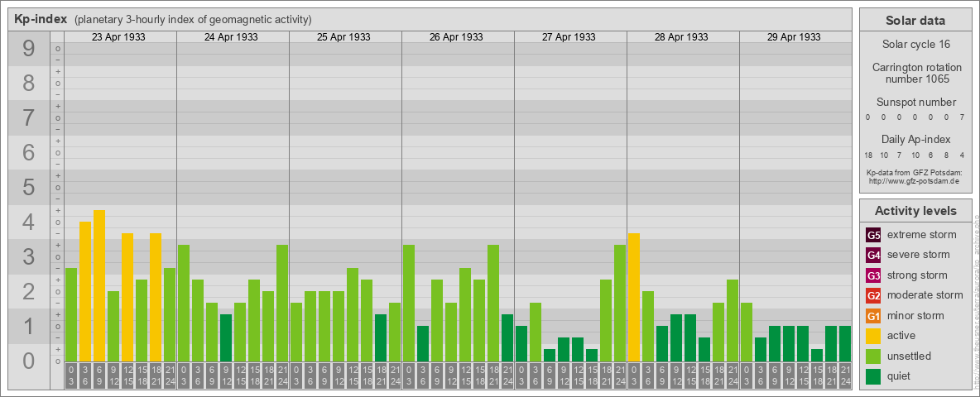This screenshot has height=397, width=980.
Task: Click the G4 severe storm badge
Action: (873, 255)
